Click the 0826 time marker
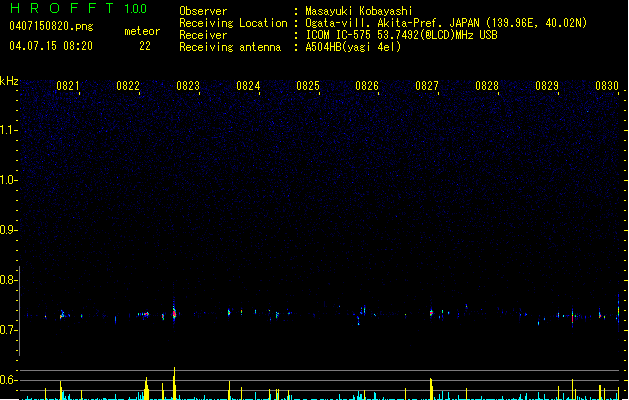 (x=367, y=86)
